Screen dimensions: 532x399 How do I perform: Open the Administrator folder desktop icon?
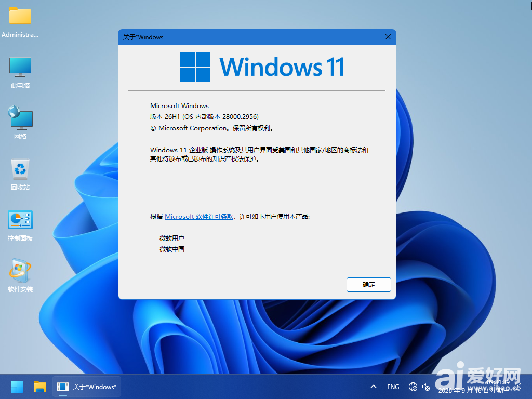[20, 22]
